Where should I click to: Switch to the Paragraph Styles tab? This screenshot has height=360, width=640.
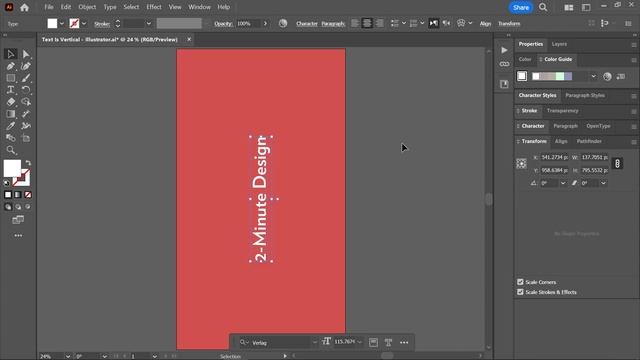tap(585, 95)
